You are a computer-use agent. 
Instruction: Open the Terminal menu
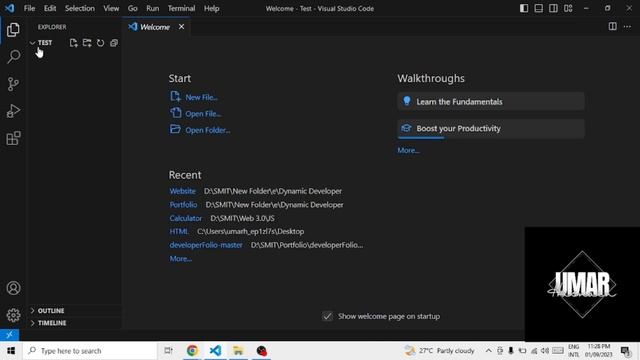point(181,8)
